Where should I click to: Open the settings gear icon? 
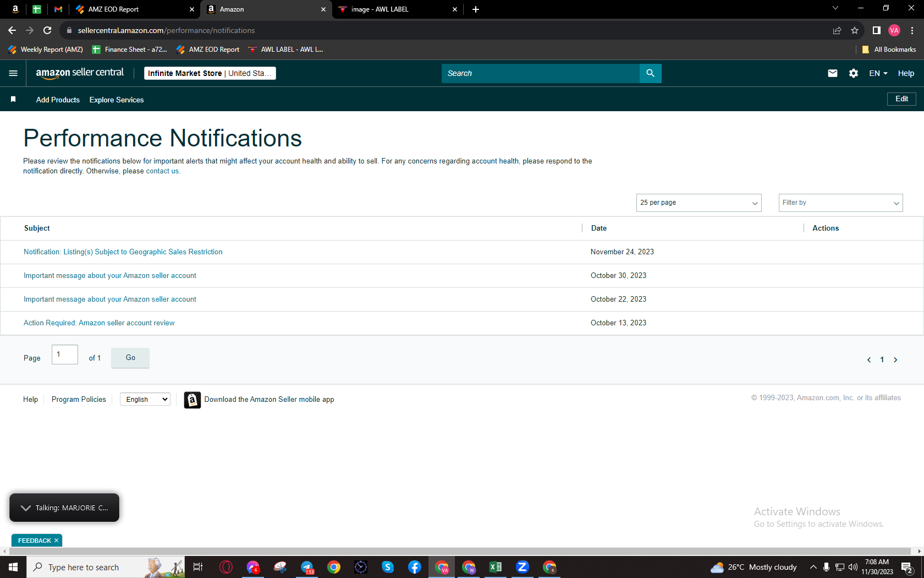pyautogui.click(x=853, y=73)
